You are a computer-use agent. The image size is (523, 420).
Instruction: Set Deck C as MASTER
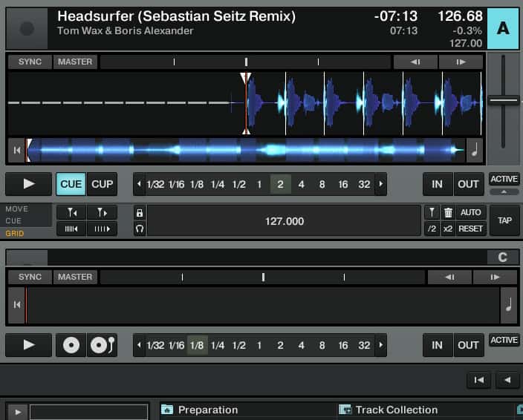point(75,277)
